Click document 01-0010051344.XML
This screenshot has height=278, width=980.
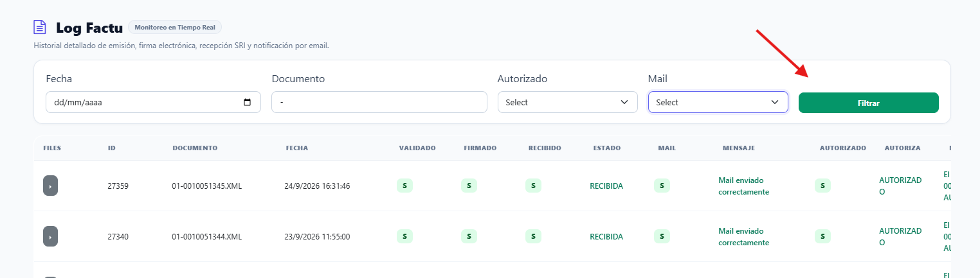tap(206, 236)
